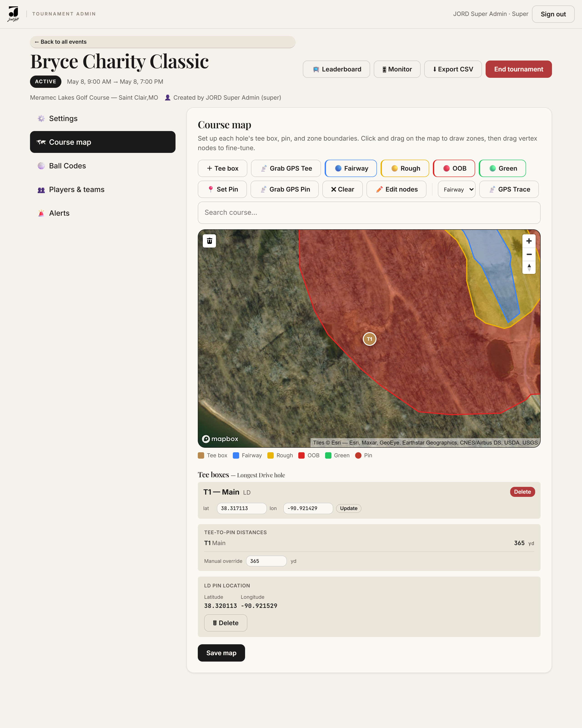Sign out of the admin
The width and height of the screenshot is (582, 728).
[x=553, y=14]
